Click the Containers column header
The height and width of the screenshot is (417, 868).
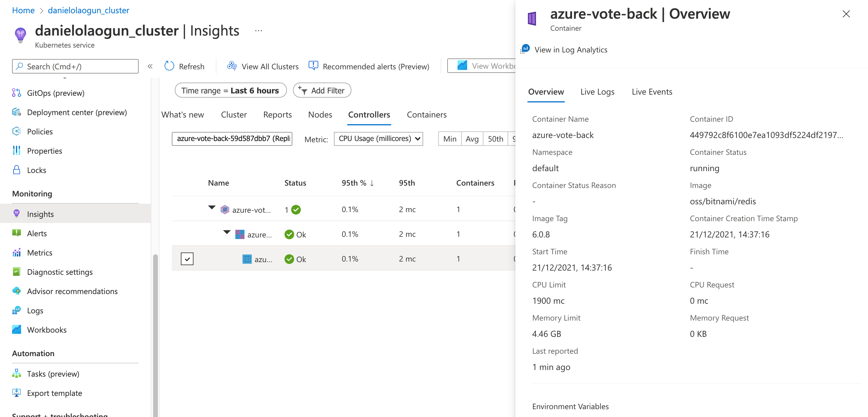(x=475, y=183)
